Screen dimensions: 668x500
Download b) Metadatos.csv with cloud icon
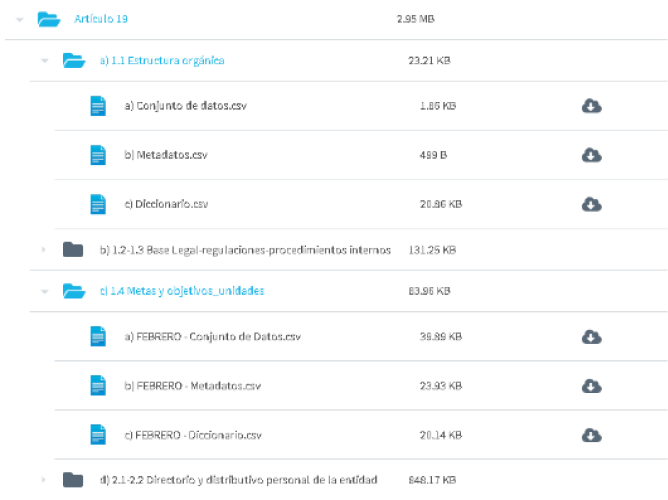591,155
